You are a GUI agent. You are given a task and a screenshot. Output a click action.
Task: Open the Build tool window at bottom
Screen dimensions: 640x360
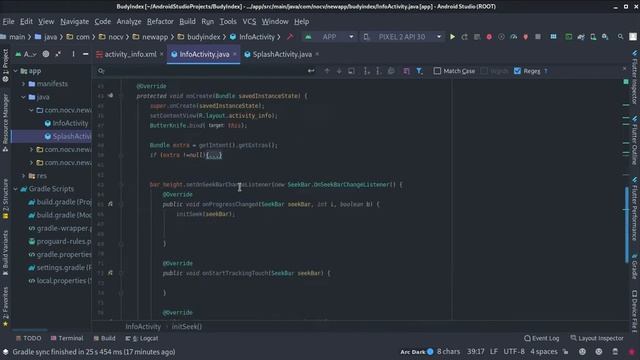(x=104, y=338)
